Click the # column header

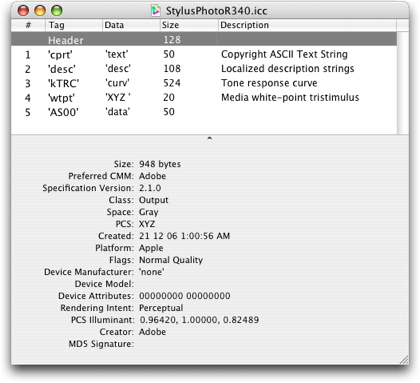tap(28, 25)
